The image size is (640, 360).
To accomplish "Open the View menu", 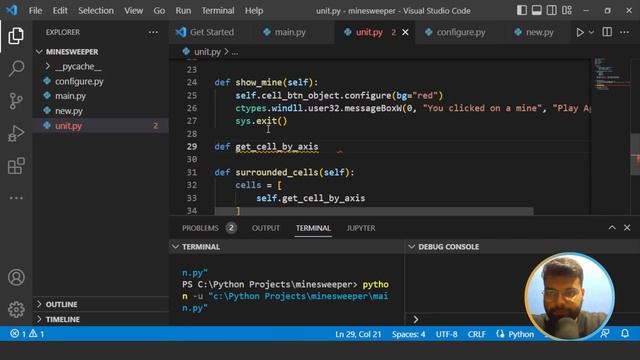I will (x=133, y=11).
